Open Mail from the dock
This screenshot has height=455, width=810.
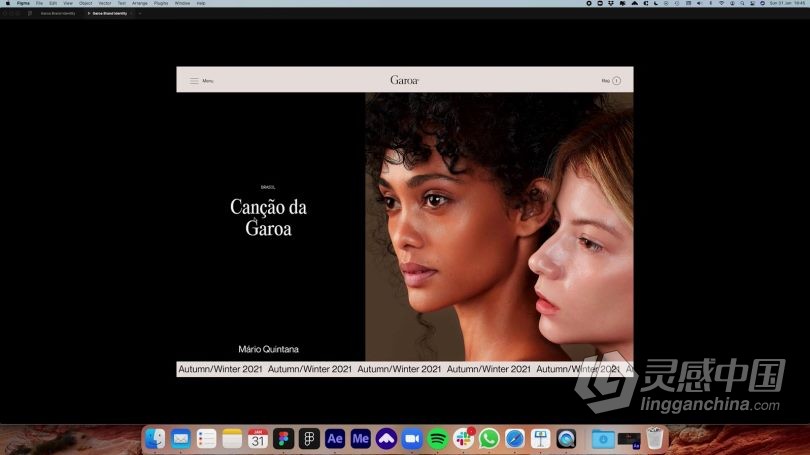pos(181,439)
